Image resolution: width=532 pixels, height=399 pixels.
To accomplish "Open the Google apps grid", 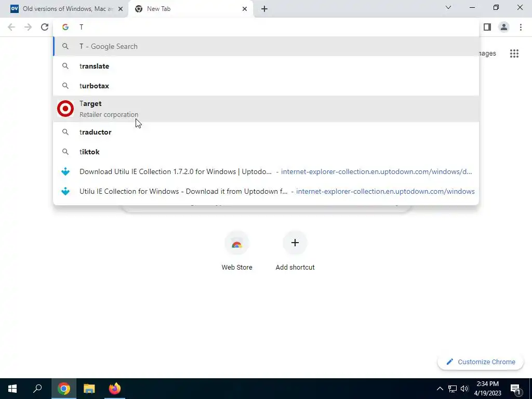I will [514, 54].
